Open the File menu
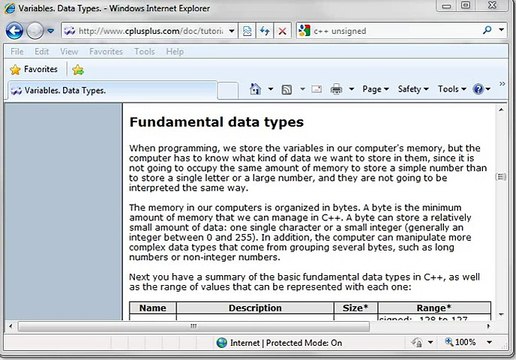This screenshot has width=516, height=360. click(17, 51)
